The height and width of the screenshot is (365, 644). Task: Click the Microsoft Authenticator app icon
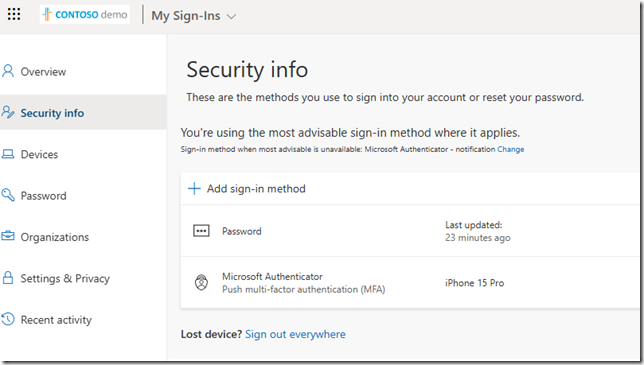point(201,282)
